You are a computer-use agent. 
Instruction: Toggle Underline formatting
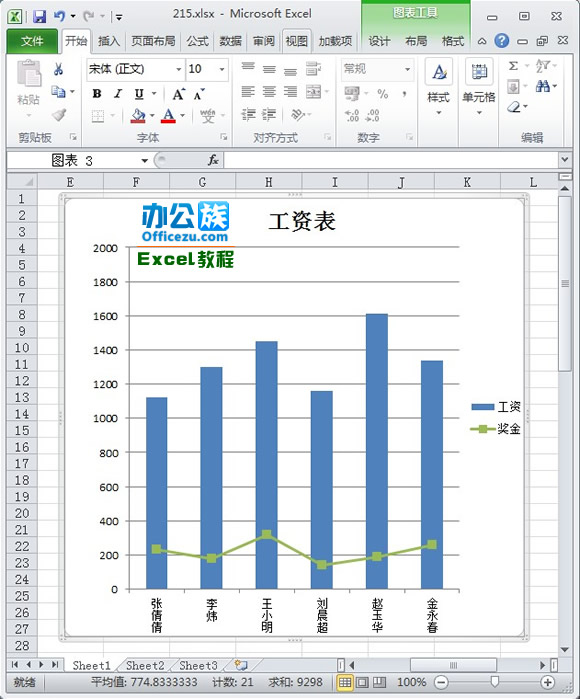tap(139, 94)
